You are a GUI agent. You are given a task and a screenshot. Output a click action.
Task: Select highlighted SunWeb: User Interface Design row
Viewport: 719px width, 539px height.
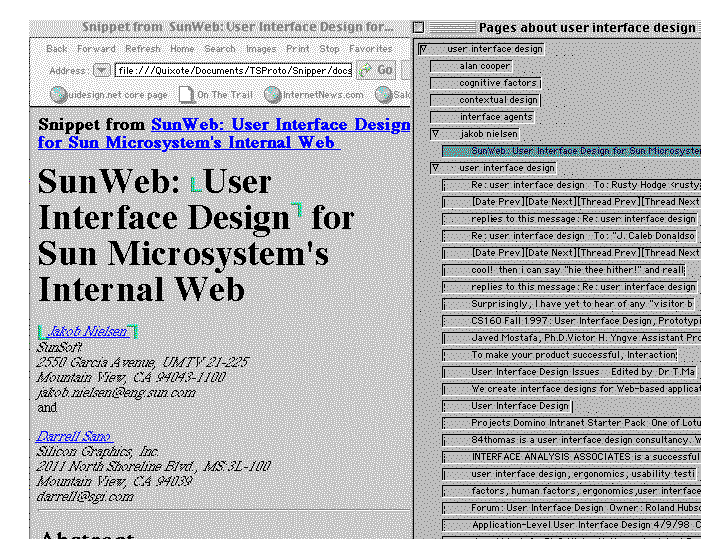[571, 151]
